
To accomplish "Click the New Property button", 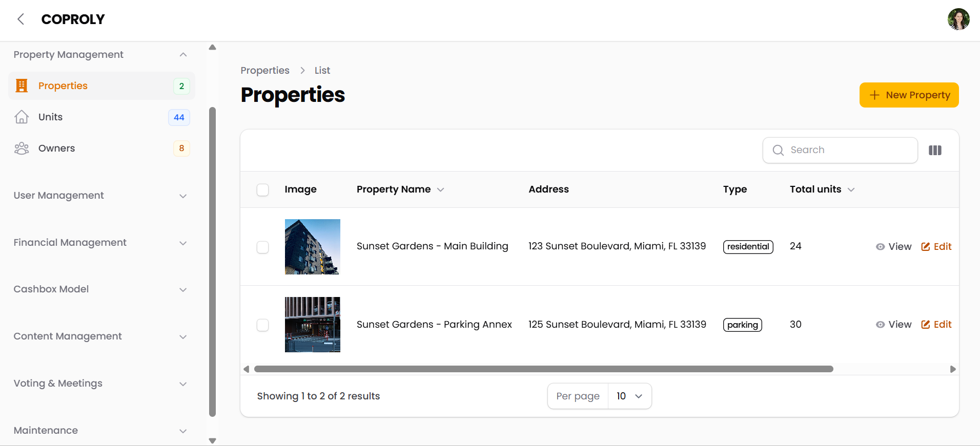I will (x=909, y=95).
